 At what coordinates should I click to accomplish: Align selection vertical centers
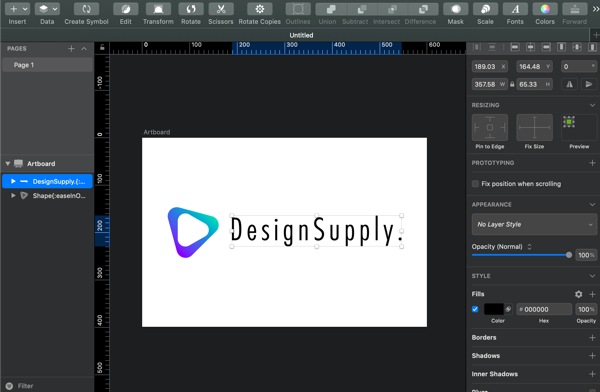pos(577,47)
